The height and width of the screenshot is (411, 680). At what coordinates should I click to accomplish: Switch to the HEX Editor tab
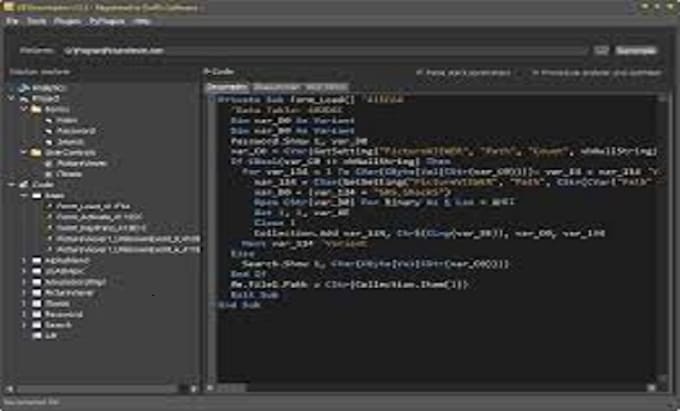(x=326, y=87)
